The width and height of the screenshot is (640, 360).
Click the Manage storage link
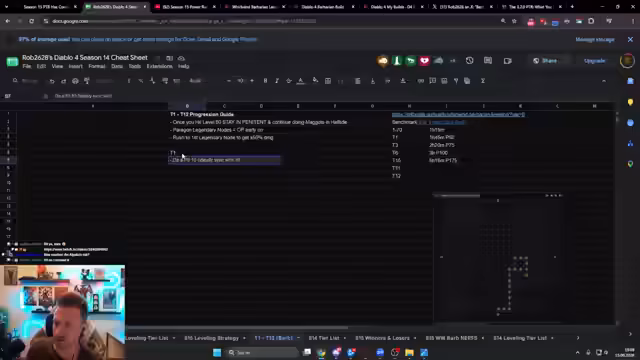point(595,40)
